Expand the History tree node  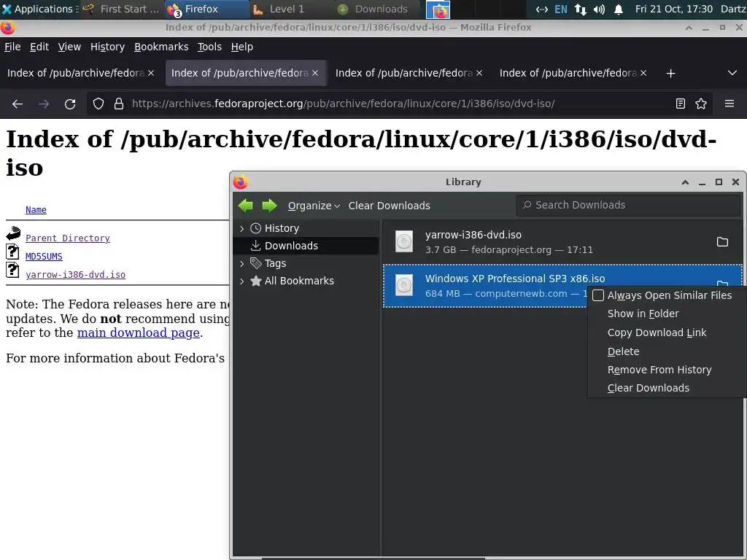pos(241,228)
